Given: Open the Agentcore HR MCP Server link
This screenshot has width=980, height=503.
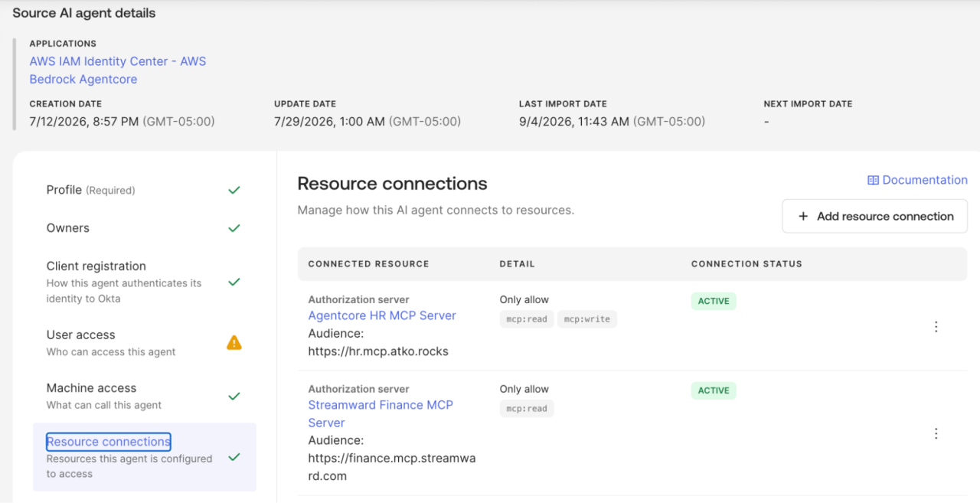Looking at the screenshot, I should (382, 315).
